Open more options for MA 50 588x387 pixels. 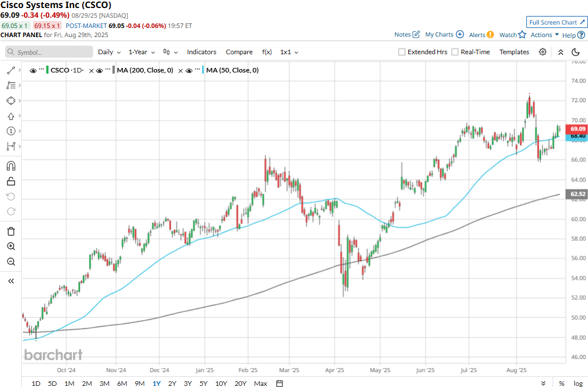198,70
